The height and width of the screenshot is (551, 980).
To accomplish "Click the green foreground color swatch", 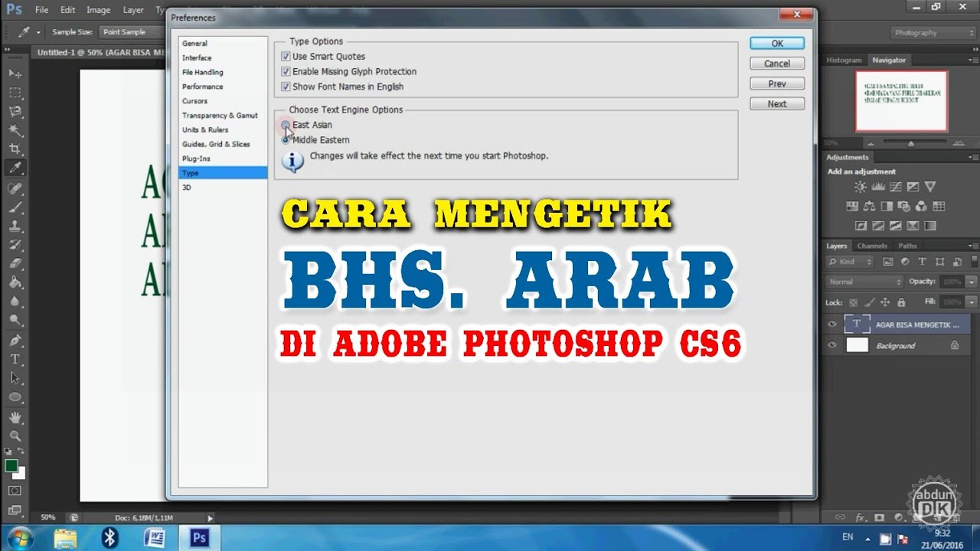I will click(11, 465).
